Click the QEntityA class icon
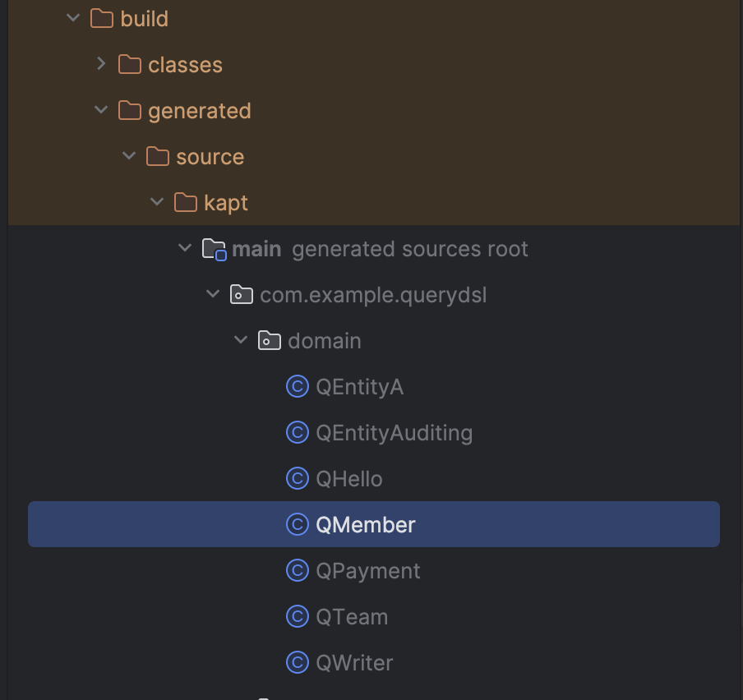The image size is (743, 700). click(x=297, y=386)
